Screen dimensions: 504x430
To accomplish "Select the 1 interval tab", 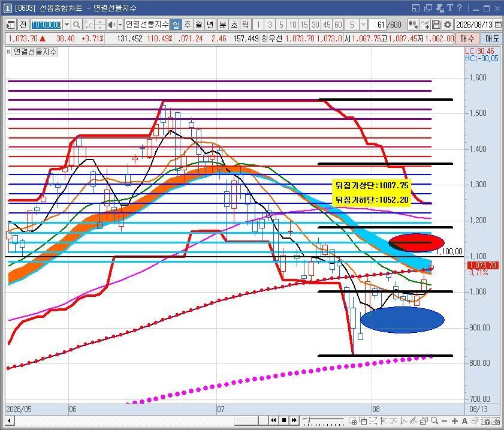I will 258,25.
